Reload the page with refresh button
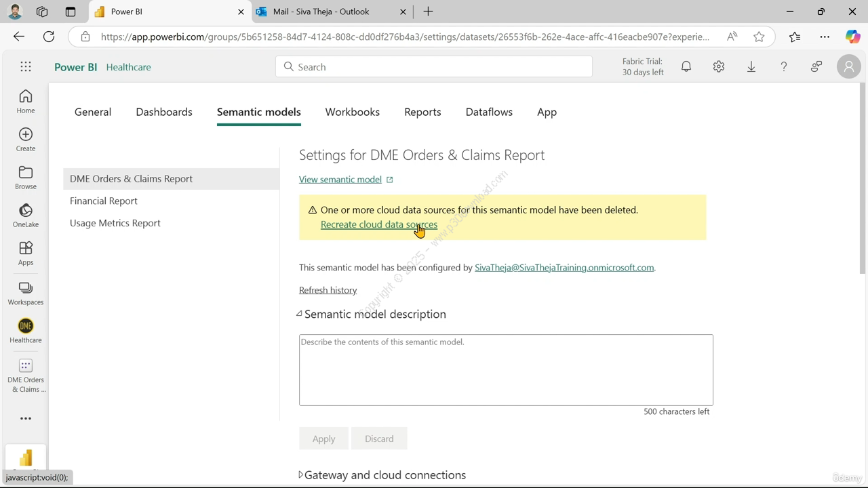 [49, 37]
